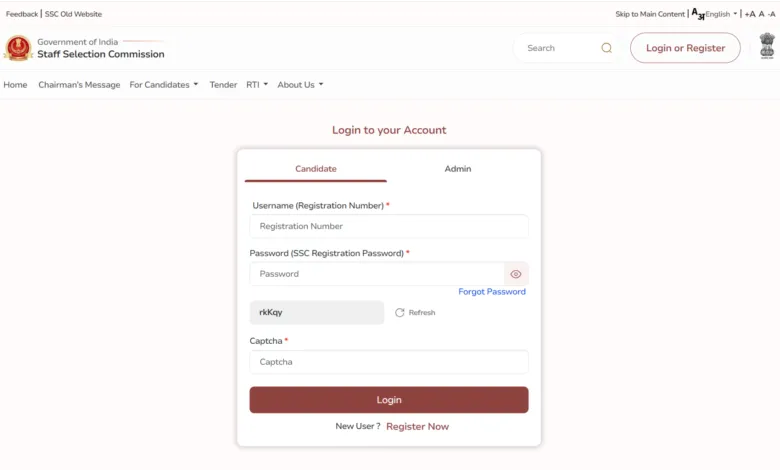780x470 pixels.
Task: Reset font size with the middle A
Action: pos(761,14)
